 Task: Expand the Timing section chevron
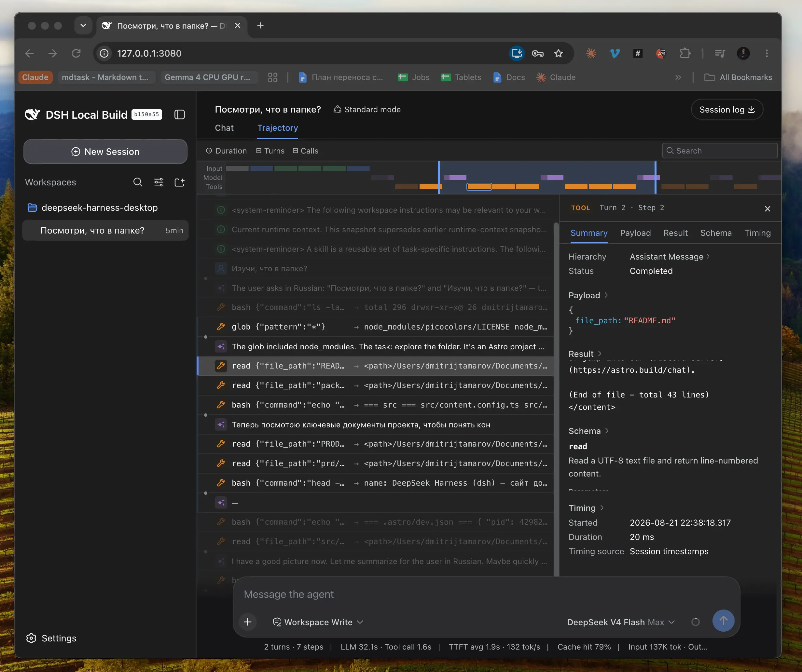pos(602,507)
